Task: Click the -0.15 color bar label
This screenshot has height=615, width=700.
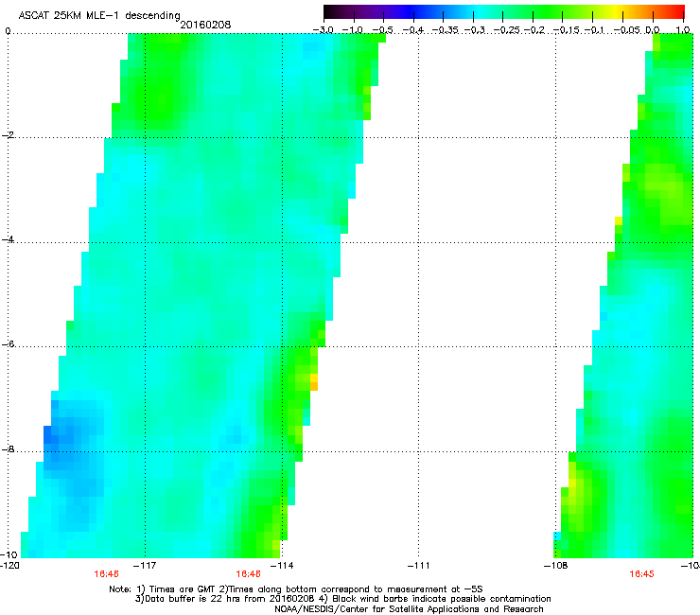Action: point(566,30)
